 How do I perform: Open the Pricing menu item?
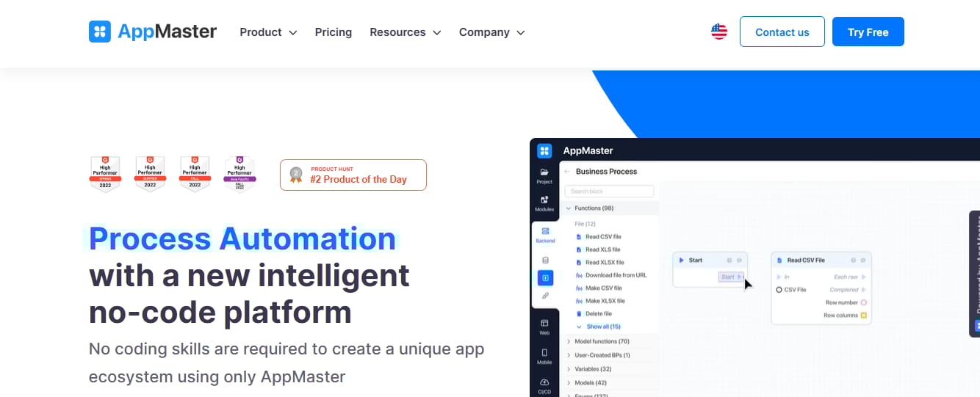(334, 32)
